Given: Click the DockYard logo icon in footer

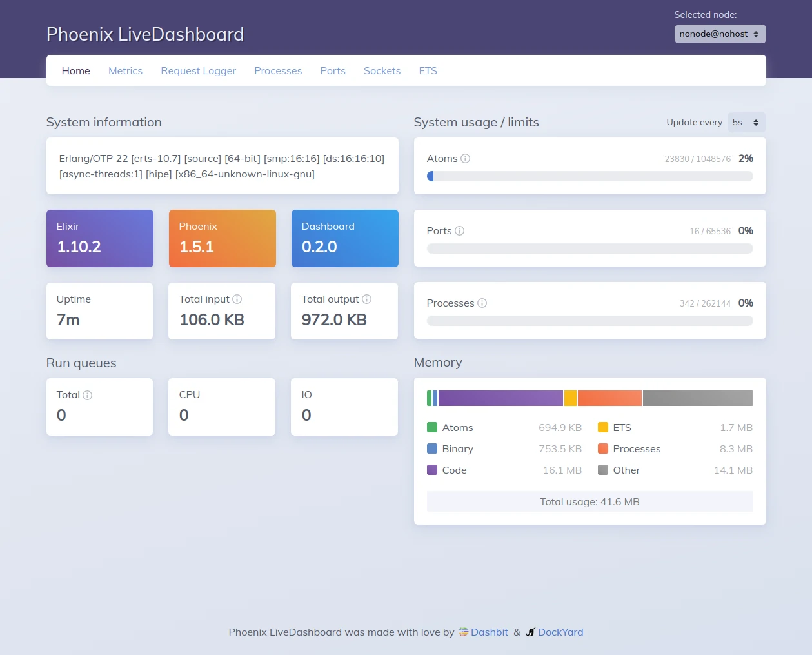Looking at the screenshot, I should (530, 632).
